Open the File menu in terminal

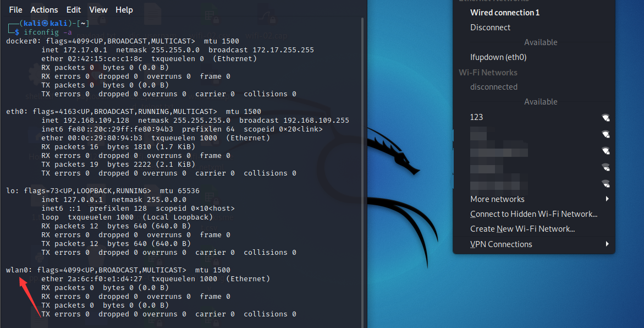point(15,9)
